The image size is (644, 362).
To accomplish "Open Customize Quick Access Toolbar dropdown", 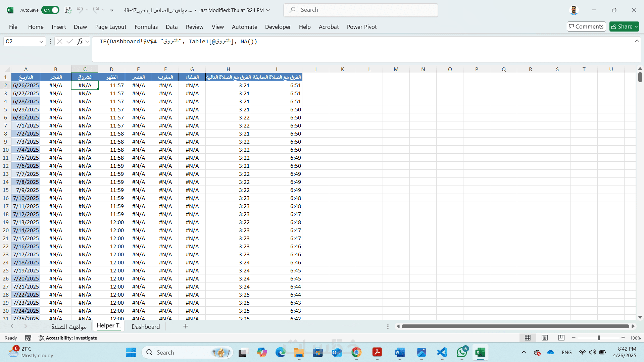I will coord(112,10).
